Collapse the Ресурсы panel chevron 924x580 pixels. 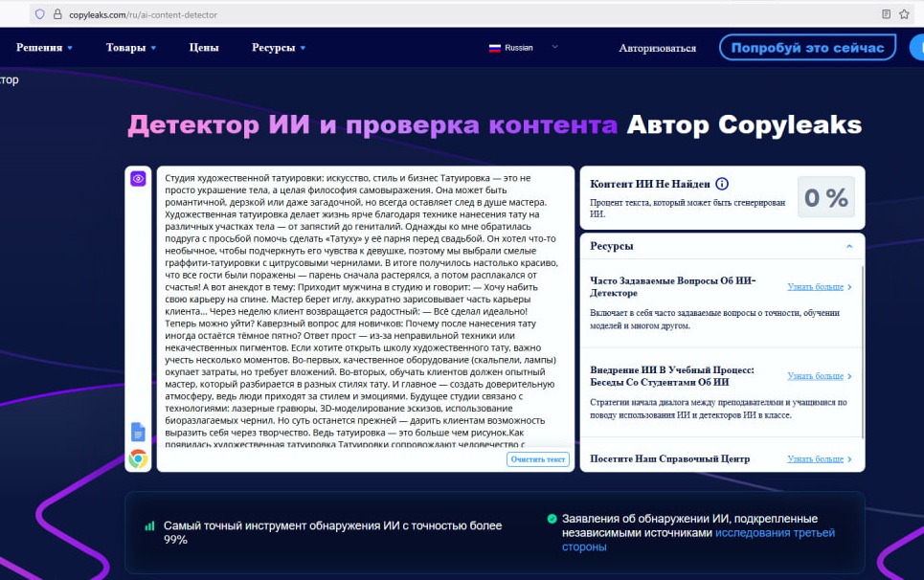(849, 246)
